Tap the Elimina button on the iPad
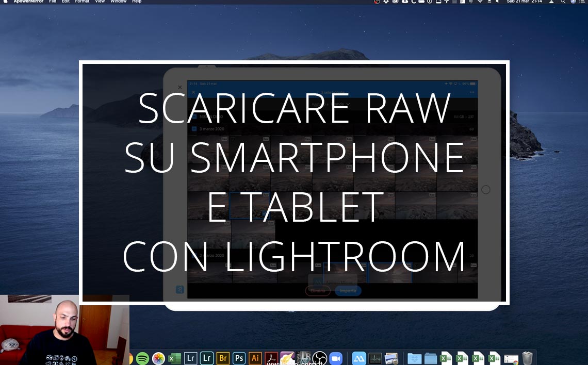Screen dimensions: 588x365 pos(318,291)
